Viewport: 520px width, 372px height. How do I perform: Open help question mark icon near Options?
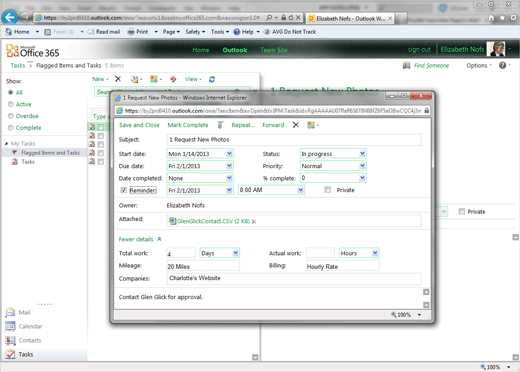(x=502, y=65)
